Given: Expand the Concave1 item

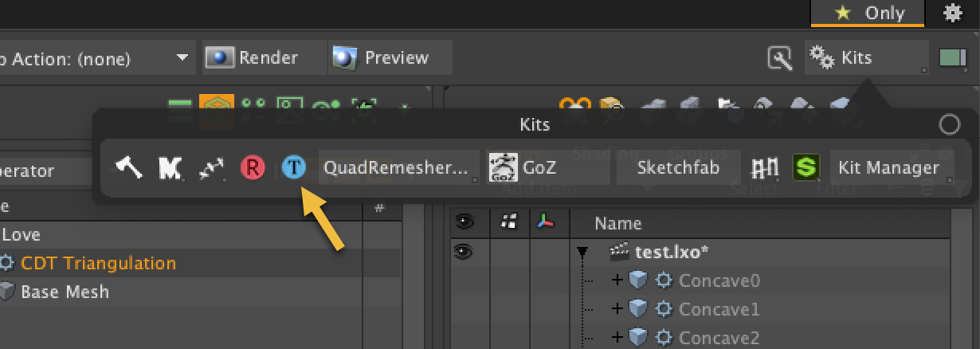Looking at the screenshot, I should 616,308.
